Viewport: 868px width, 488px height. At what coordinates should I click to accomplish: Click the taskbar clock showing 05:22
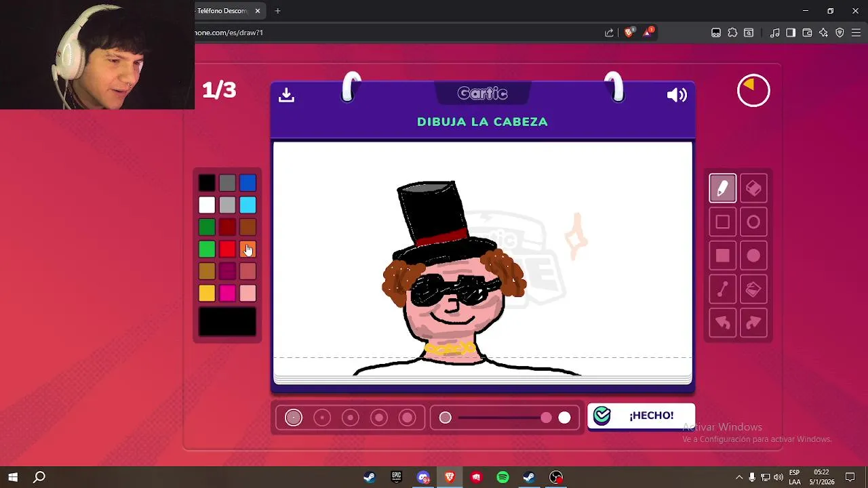point(821,477)
